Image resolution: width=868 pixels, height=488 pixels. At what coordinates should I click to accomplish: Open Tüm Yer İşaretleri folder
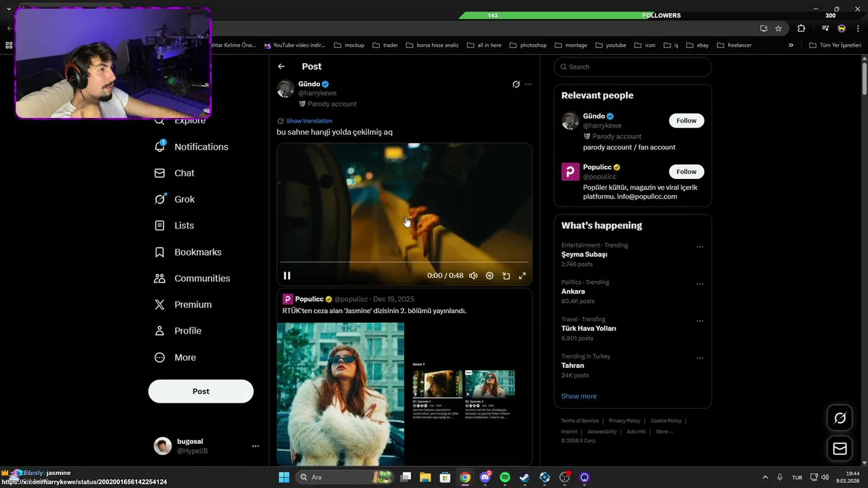pyautogui.click(x=835, y=45)
